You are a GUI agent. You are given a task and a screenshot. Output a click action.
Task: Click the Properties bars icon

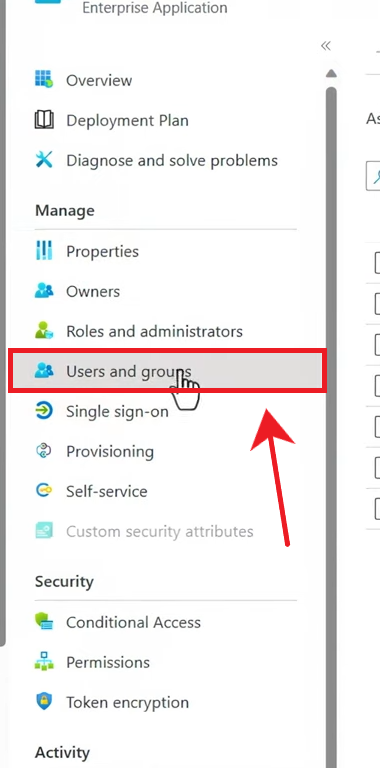click(44, 251)
